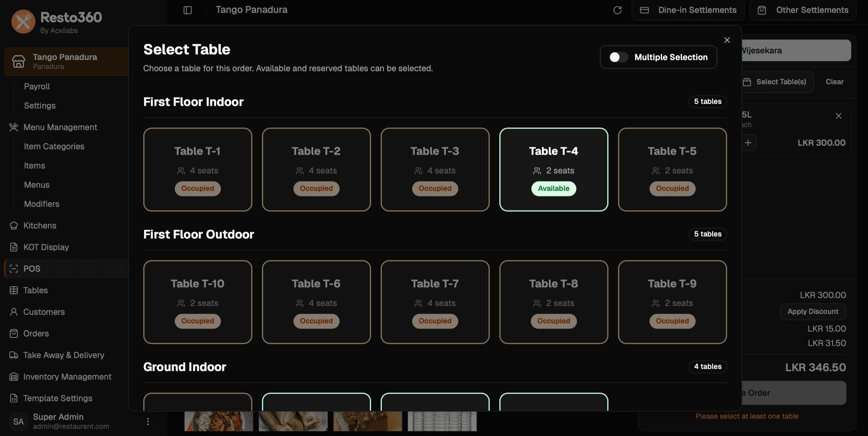Increase item quantity with the plus stepper
The image size is (868, 436).
(748, 142)
